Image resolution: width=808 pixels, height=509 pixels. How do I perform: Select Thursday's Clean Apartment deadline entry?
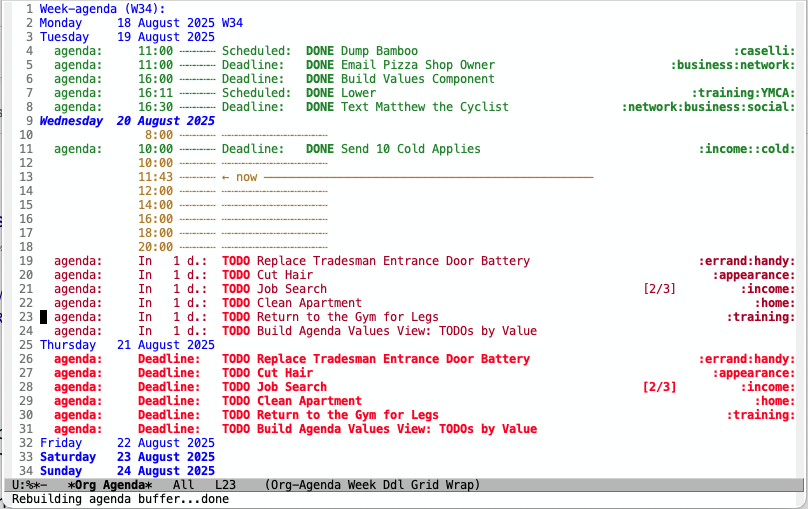pos(309,401)
